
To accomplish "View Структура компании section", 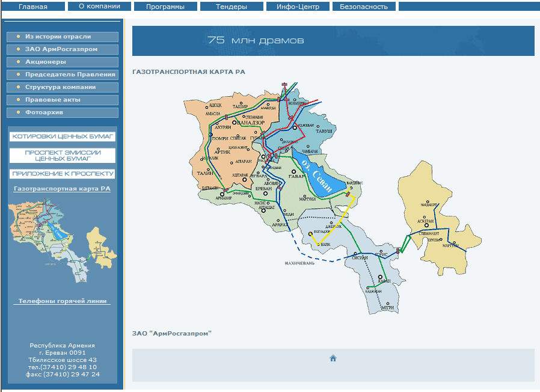I will (63, 87).
